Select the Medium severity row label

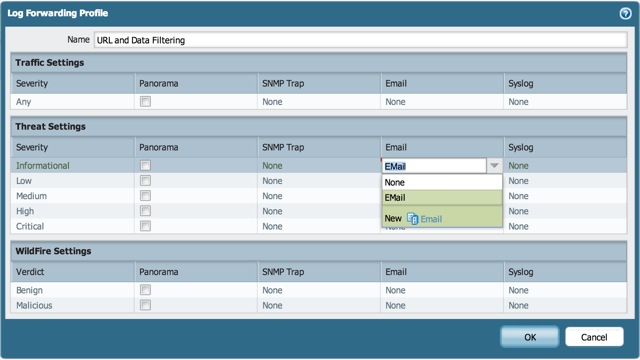[x=31, y=196]
